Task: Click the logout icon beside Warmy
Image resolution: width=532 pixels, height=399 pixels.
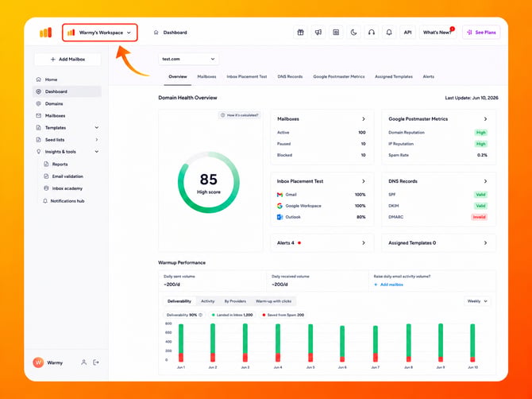Action: [x=96, y=362]
